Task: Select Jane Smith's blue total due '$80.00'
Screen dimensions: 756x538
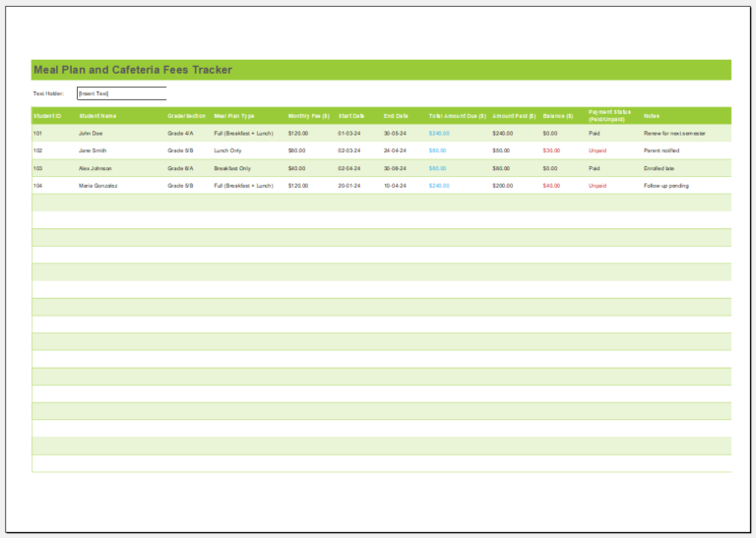Action: coord(437,150)
